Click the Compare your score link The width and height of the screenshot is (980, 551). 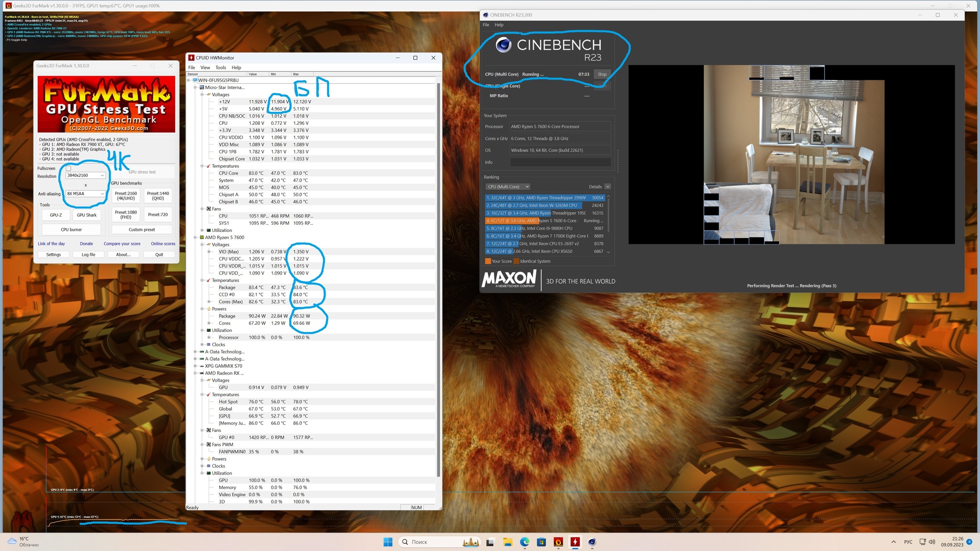click(x=122, y=243)
